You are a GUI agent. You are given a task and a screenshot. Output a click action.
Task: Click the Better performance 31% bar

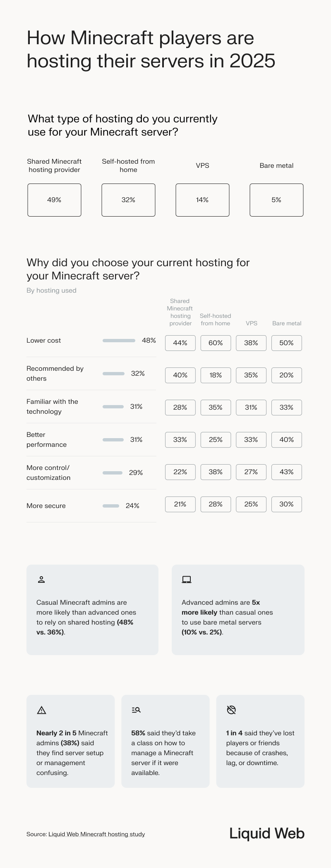[113, 440]
